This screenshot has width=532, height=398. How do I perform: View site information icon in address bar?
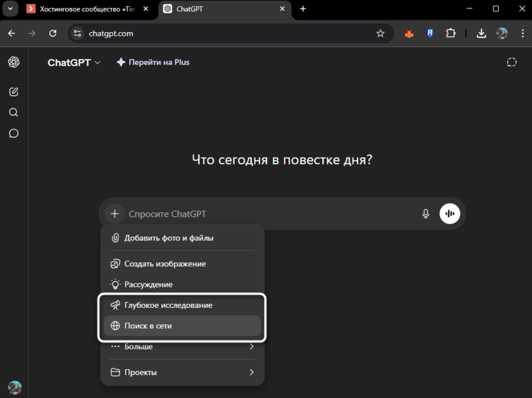[x=77, y=33]
